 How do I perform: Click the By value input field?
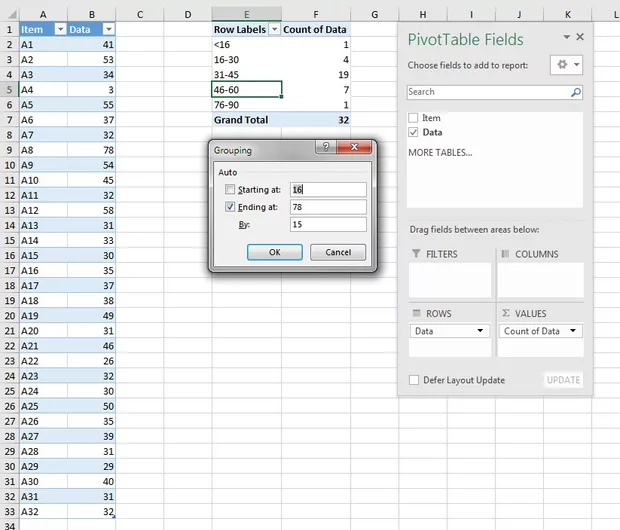pyautogui.click(x=327, y=225)
